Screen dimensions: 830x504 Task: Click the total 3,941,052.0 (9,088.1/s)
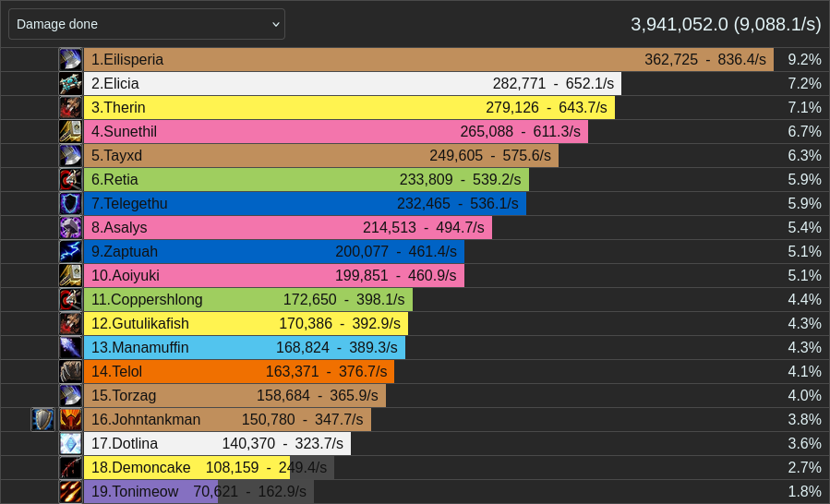click(x=726, y=24)
